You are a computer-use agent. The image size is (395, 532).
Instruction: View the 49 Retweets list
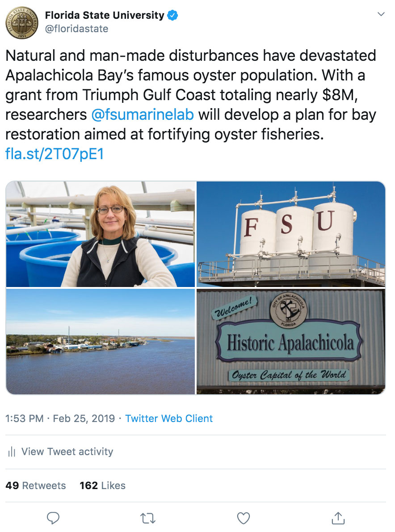click(x=36, y=486)
